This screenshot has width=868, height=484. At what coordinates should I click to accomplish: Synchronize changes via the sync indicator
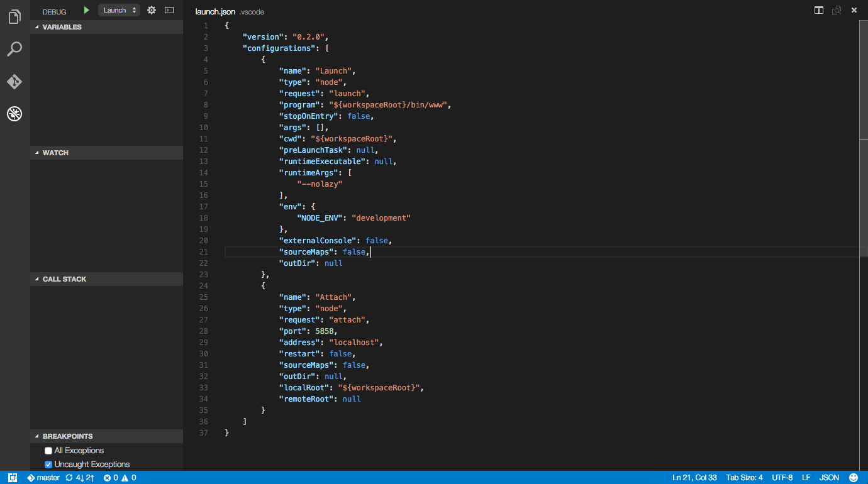(80, 478)
